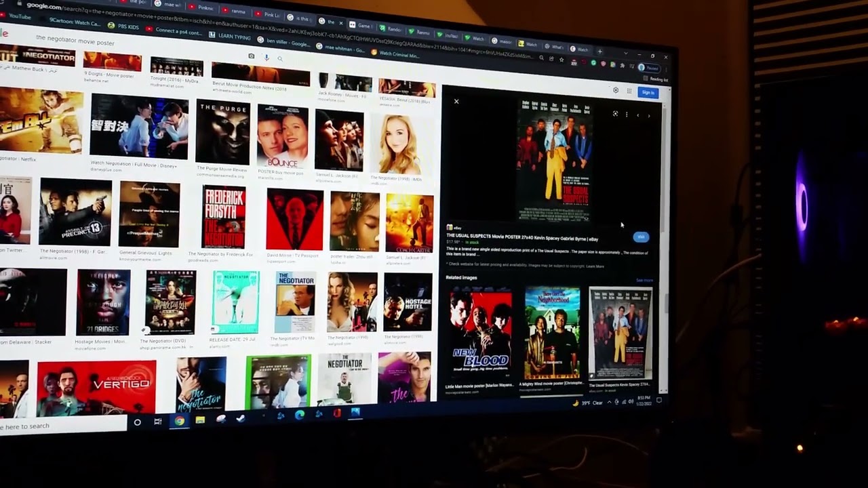Viewport: 868px width, 488px height.
Task: Open the Google apps grid icon
Action: pos(629,91)
